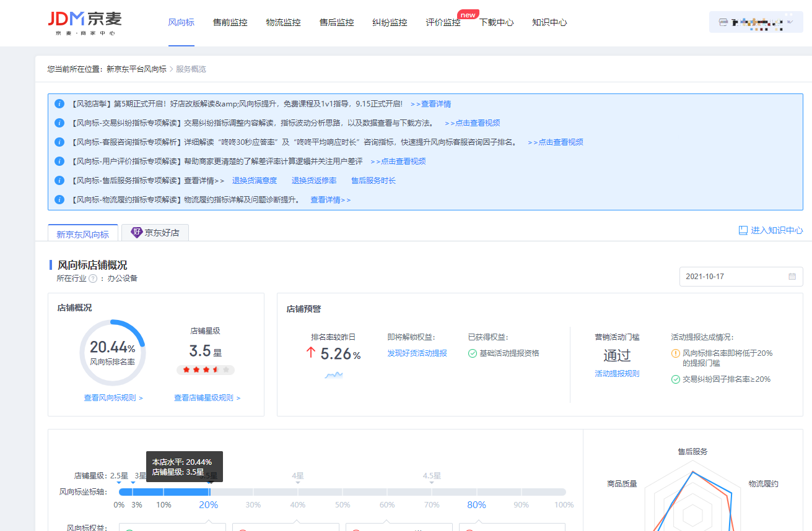The width and height of the screenshot is (812, 531).
Task: Click the 风向标坐标轴 progress bar
Action: 343,492
